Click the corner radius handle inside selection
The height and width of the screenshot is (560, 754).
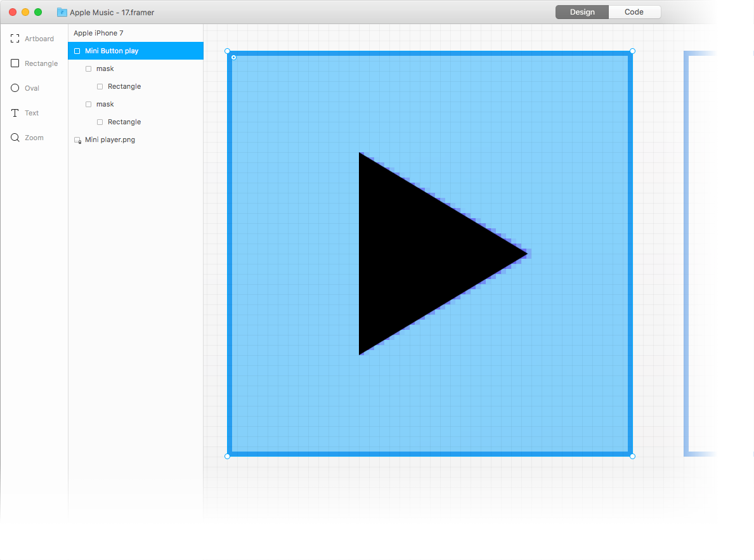point(234,57)
